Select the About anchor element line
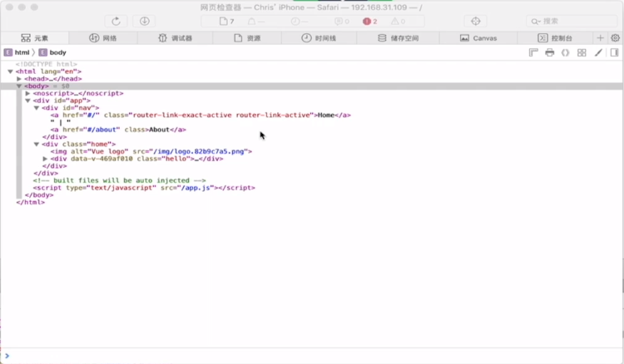 pos(118,130)
